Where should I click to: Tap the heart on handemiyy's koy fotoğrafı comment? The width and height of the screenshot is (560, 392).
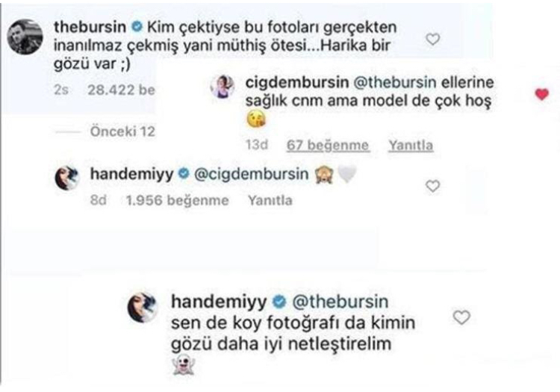point(461,317)
